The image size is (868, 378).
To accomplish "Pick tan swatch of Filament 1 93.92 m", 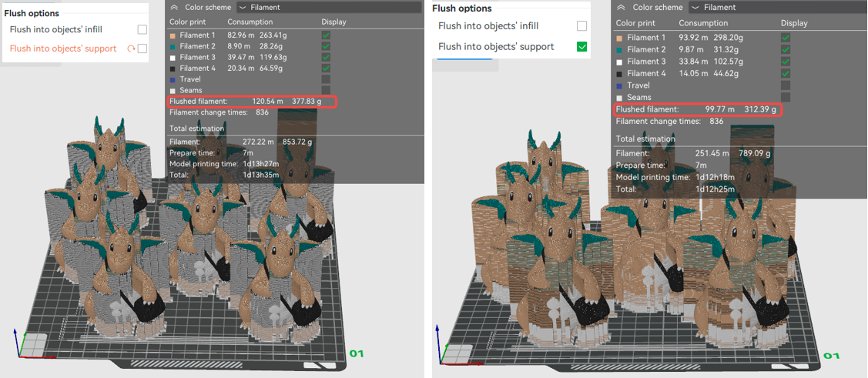I will (x=619, y=38).
